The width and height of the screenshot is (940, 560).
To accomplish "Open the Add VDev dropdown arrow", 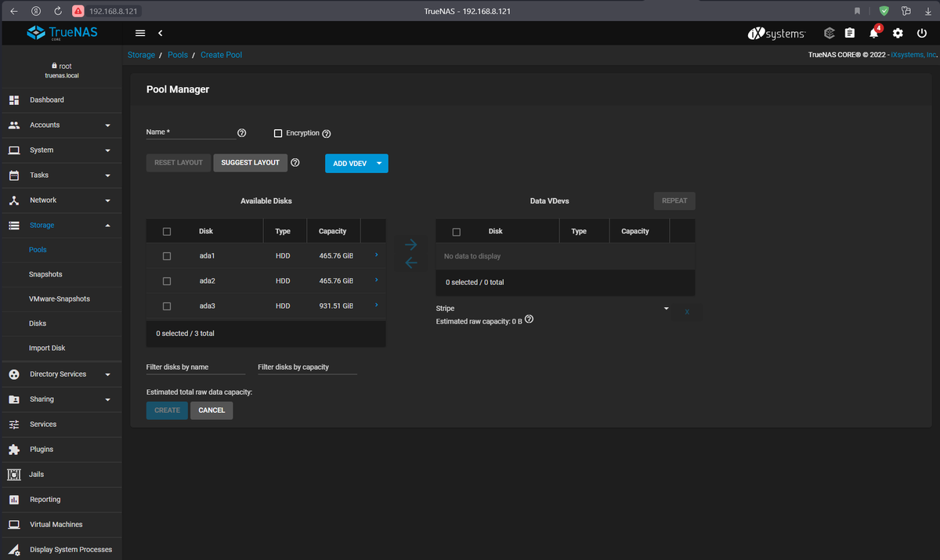I will pos(379,163).
